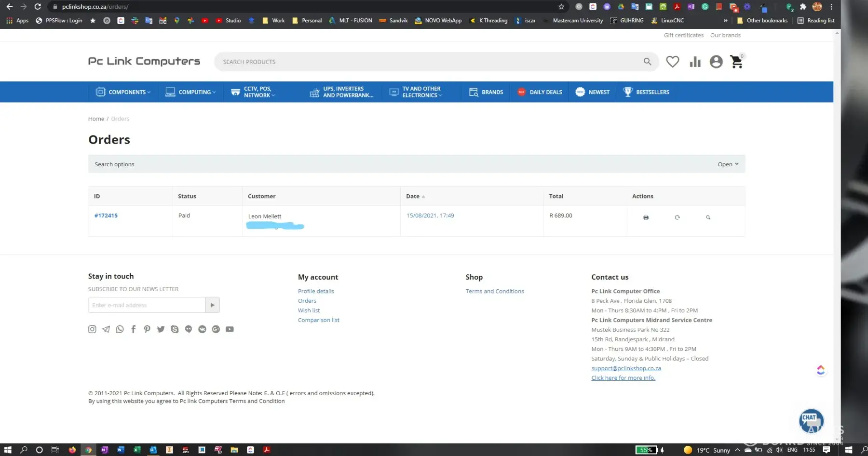Sort orders by the Date column header
The image size is (868, 456).
pyautogui.click(x=413, y=196)
